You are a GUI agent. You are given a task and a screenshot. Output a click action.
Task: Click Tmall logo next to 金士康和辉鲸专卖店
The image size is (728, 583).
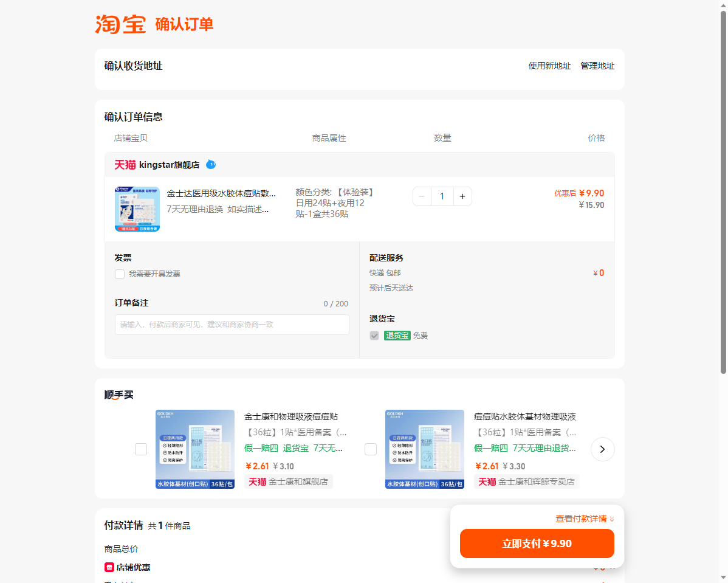[x=487, y=481]
